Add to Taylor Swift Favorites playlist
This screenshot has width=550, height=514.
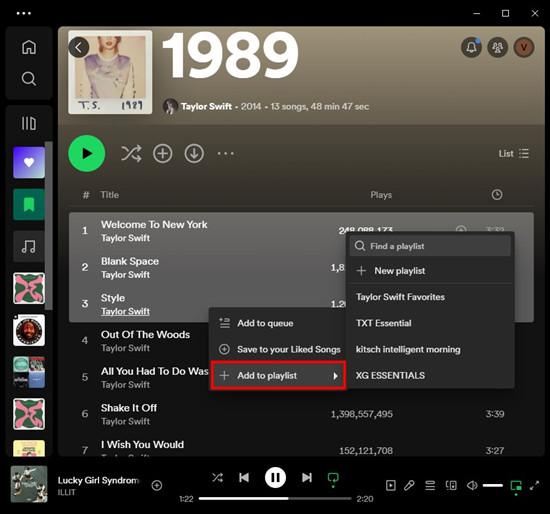[430, 297]
